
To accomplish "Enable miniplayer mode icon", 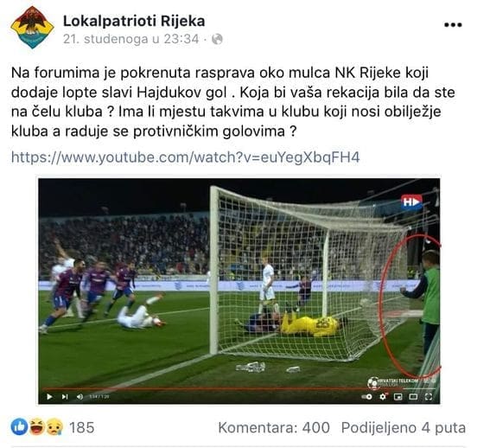I will coord(397,396).
